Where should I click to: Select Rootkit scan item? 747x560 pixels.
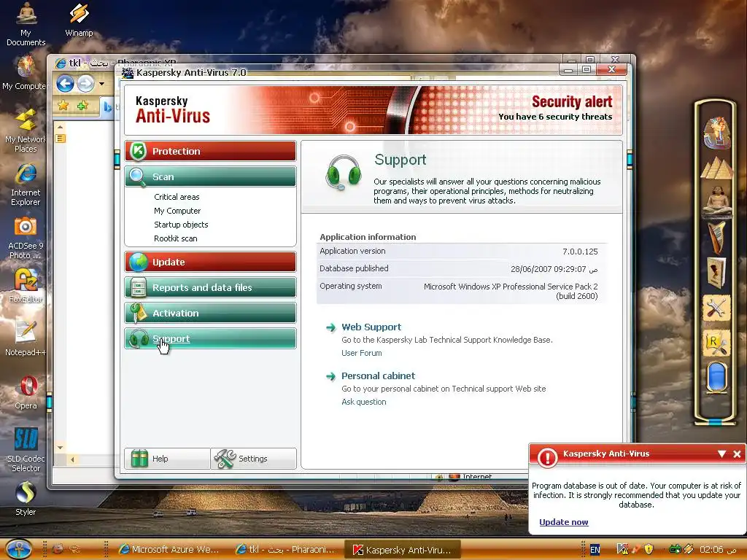(x=175, y=238)
